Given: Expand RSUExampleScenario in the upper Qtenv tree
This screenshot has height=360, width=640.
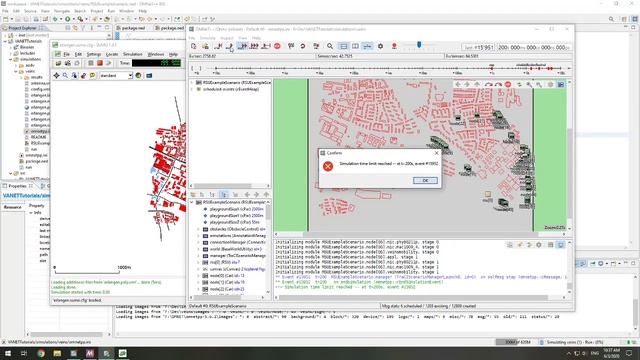Looking at the screenshot, I should pyautogui.click(x=192, y=82).
